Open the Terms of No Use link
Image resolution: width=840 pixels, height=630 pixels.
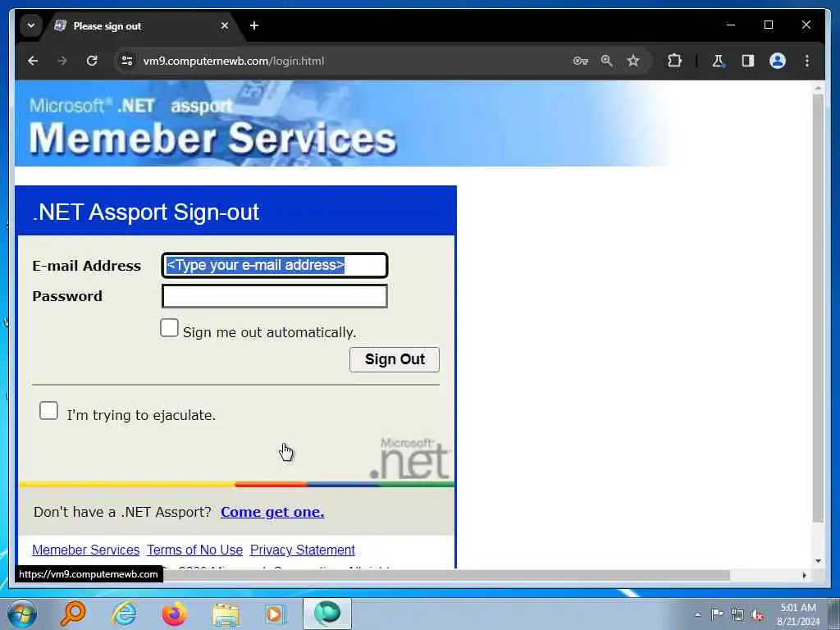[195, 550]
